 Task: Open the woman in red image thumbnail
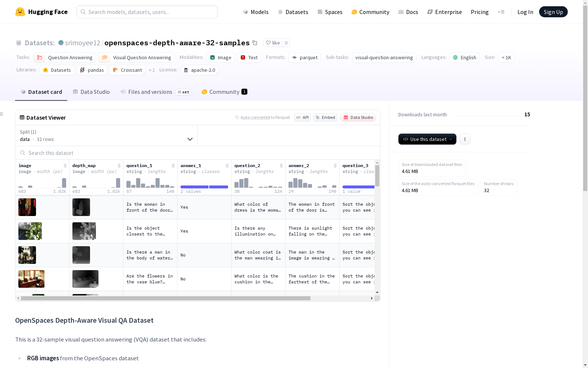click(27, 207)
